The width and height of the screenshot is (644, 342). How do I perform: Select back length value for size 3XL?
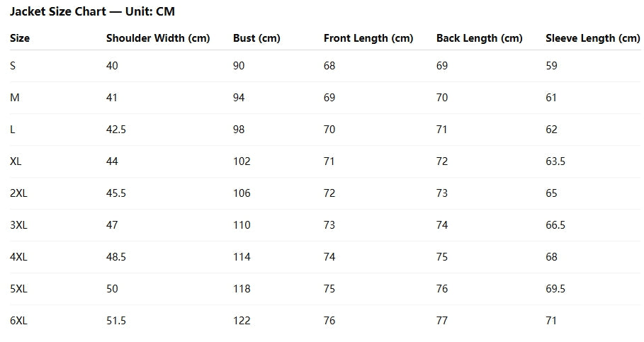point(442,225)
